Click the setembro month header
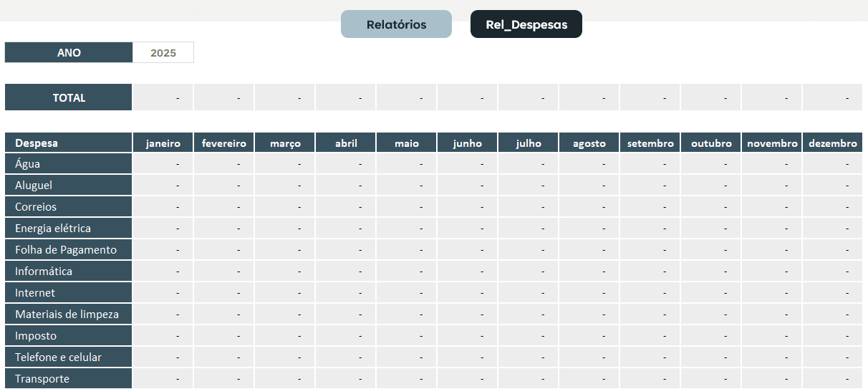 coord(650,143)
